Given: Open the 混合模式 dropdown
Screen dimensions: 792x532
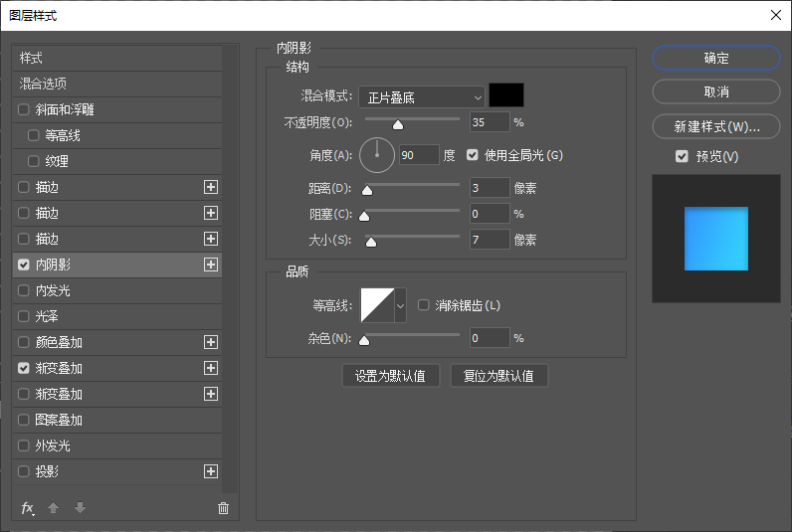Looking at the screenshot, I should click(x=422, y=96).
